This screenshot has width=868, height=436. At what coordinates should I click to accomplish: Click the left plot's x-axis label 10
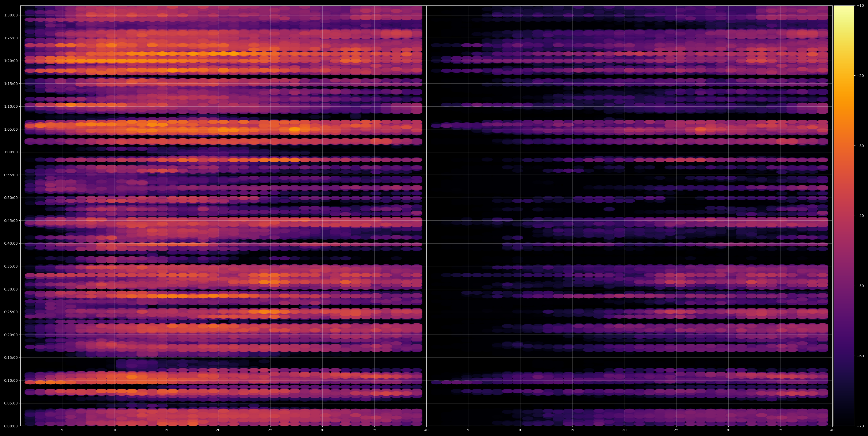[114, 430]
